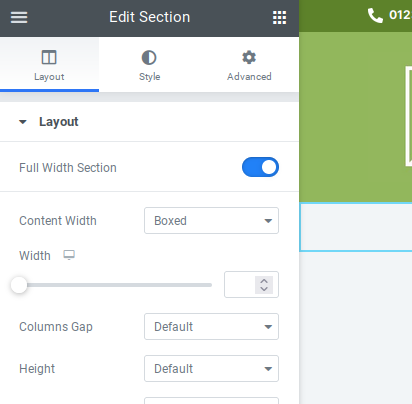Click the phone icon in header
This screenshot has width=412, height=404.
point(375,15)
